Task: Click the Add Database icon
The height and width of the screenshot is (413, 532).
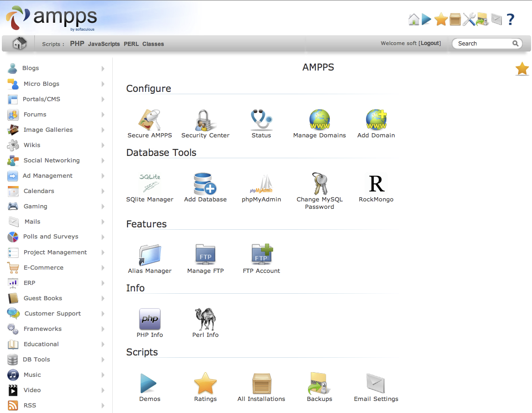Action: (x=205, y=183)
